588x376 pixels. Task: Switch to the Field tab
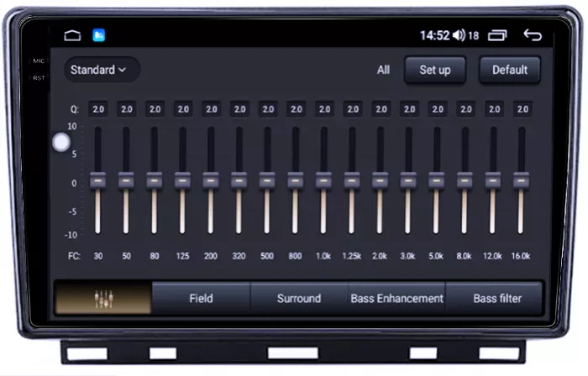[201, 299]
